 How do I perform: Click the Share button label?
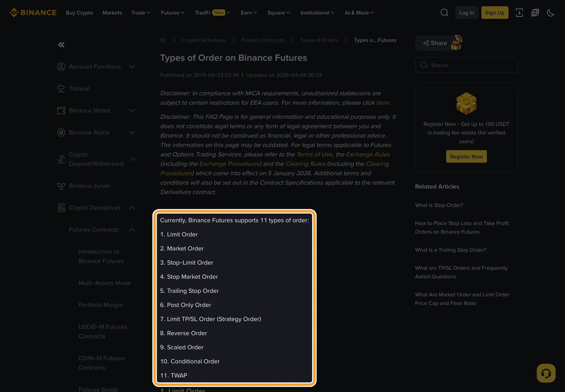[439, 43]
